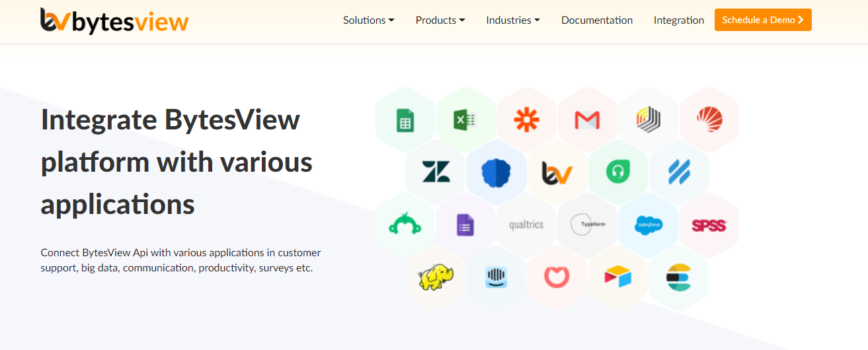The height and width of the screenshot is (350, 868).
Task: Click the red rounded chat-bubble icon
Action: 557,277
